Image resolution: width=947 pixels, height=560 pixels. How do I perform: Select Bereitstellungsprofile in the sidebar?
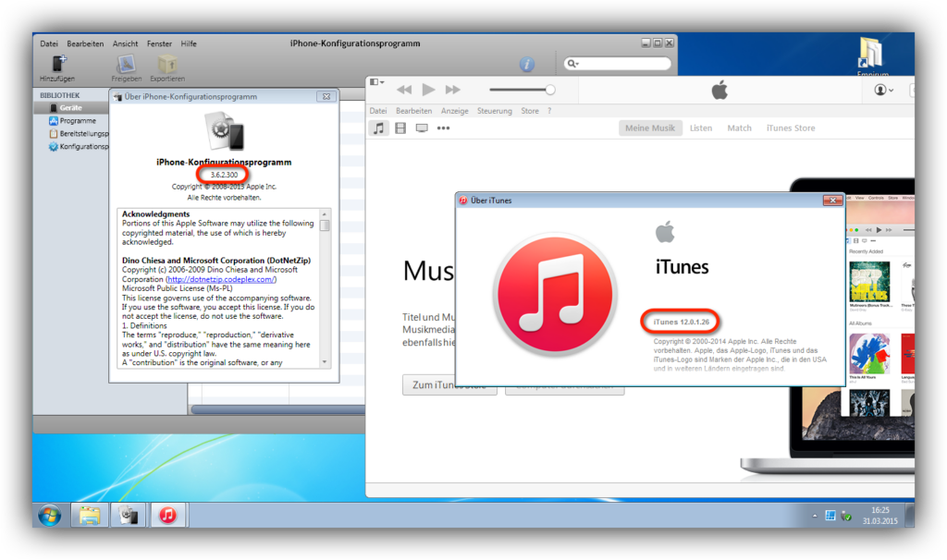79,133
